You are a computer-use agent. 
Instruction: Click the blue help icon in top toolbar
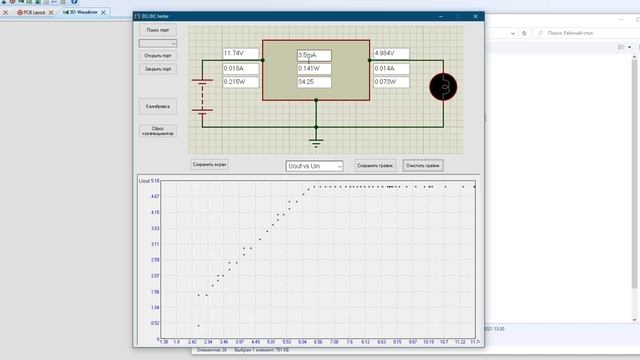click(74, 2)
